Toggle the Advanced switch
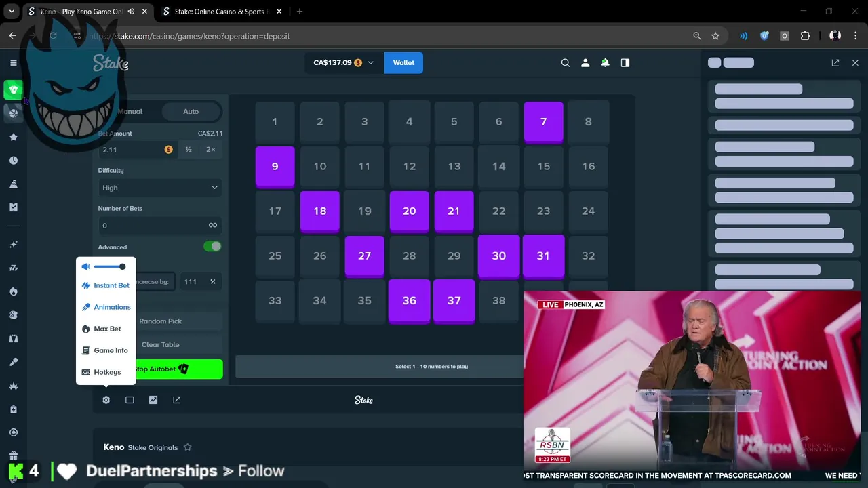 [212, 247]
